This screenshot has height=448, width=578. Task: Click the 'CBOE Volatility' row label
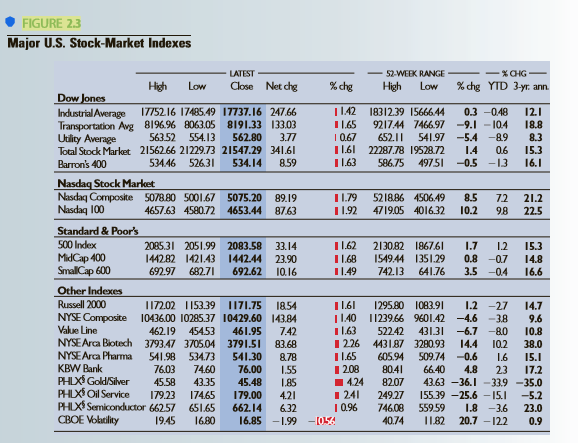[88, 420]
